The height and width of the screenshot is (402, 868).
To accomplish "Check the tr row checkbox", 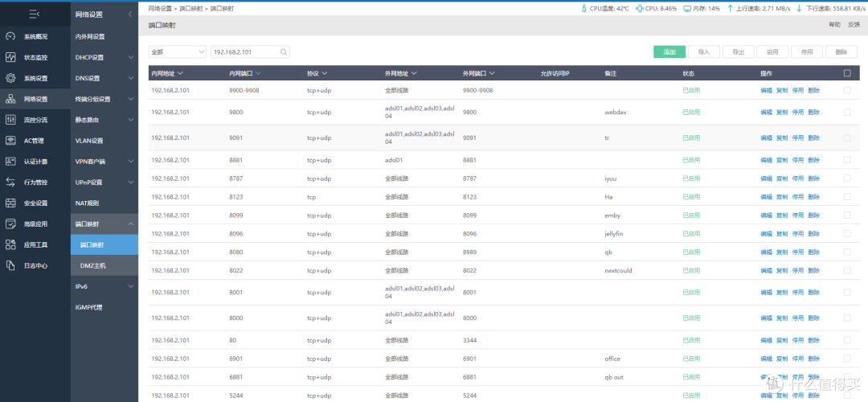I will coord(847,137).
